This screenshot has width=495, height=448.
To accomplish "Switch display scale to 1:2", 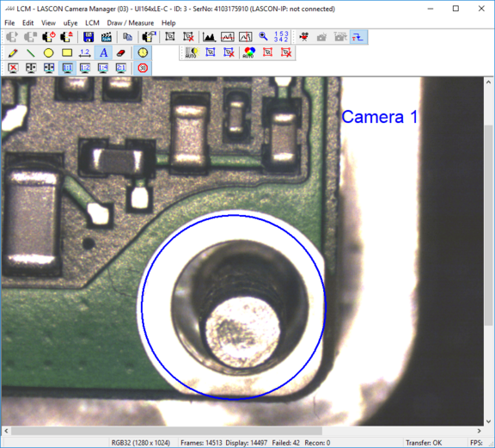I will [x=85, y=68].
